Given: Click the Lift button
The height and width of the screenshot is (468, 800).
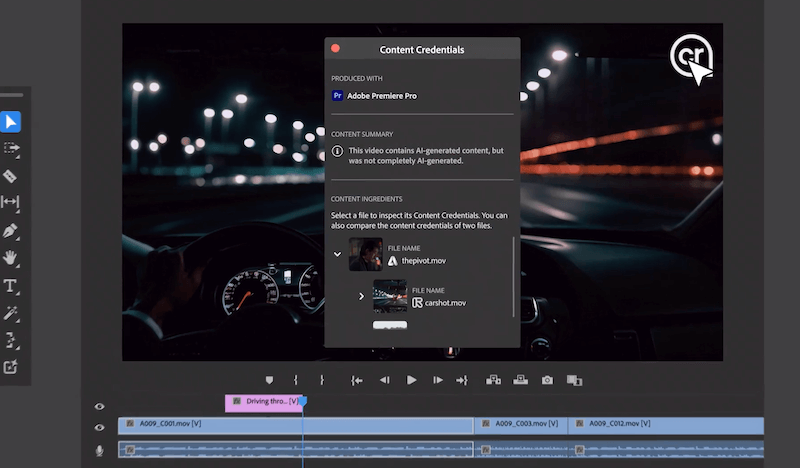Looking at the screenshot, I should coord(493,380).
